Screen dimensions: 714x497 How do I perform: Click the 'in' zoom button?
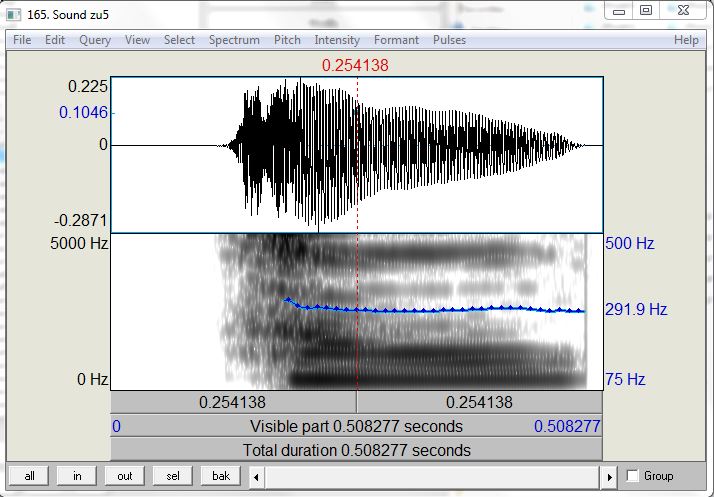point(77,476)
